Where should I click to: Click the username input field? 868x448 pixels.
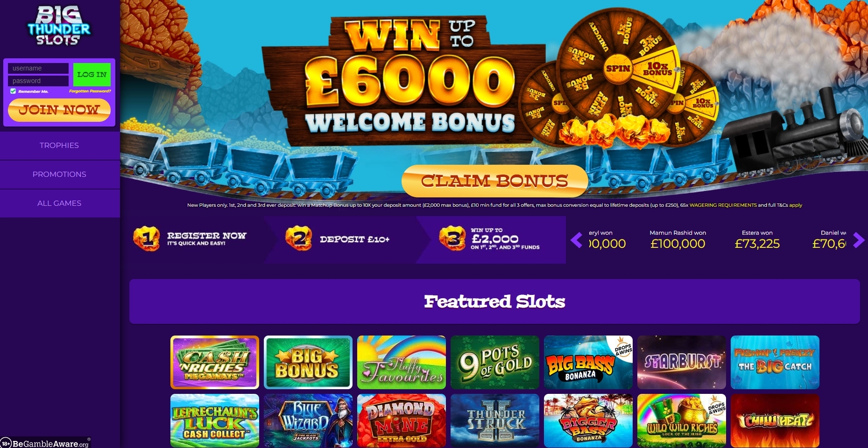(38, 68)
